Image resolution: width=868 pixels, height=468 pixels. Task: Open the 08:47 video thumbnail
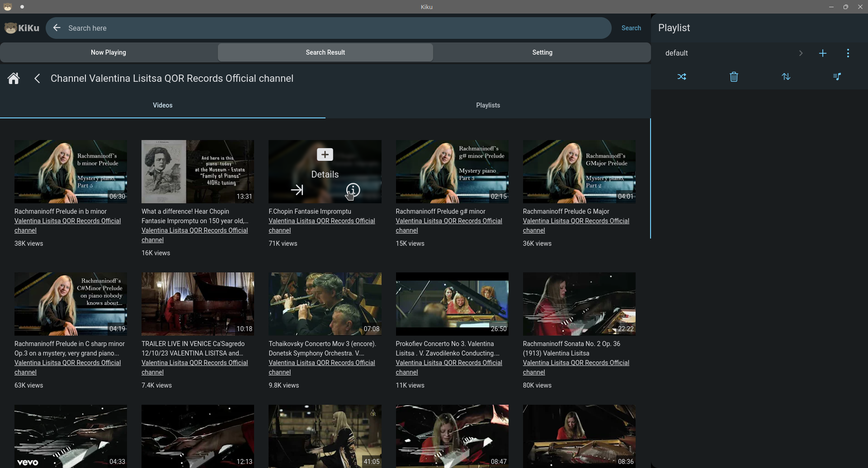pos(452,436)
